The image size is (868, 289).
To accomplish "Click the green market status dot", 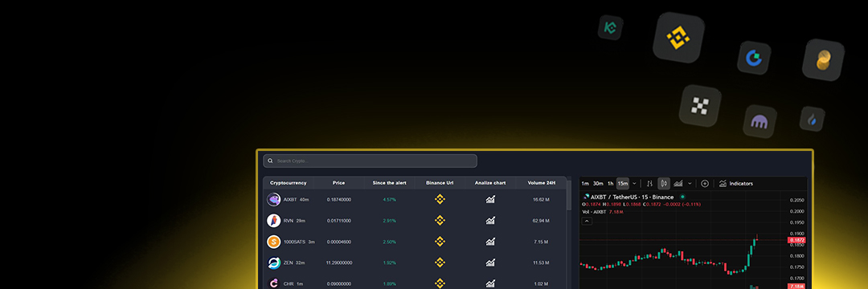I will [682, 197].
